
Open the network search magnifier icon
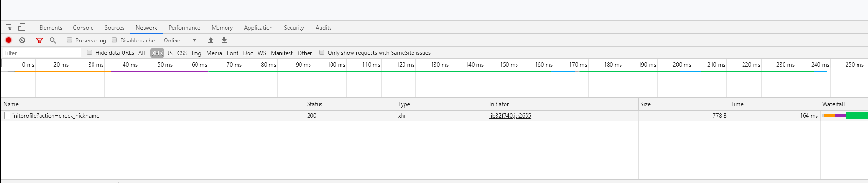point(53,41)
